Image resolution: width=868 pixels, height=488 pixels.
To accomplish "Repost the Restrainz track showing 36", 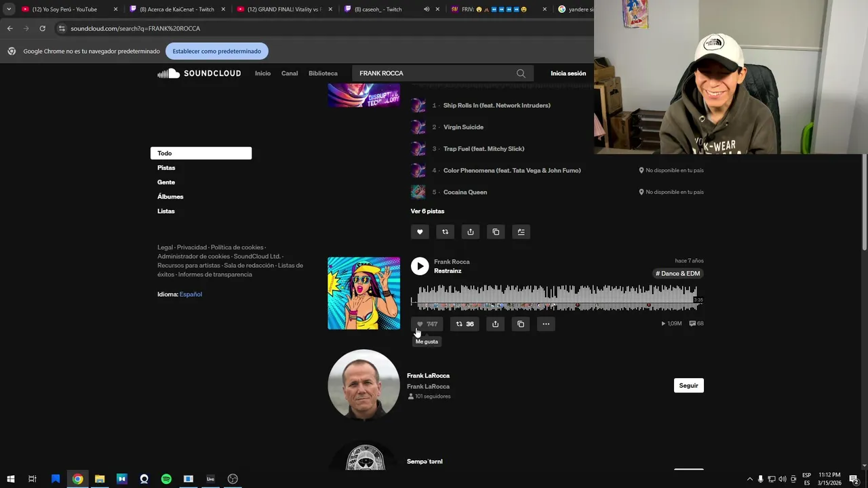I will coord(465,324).
